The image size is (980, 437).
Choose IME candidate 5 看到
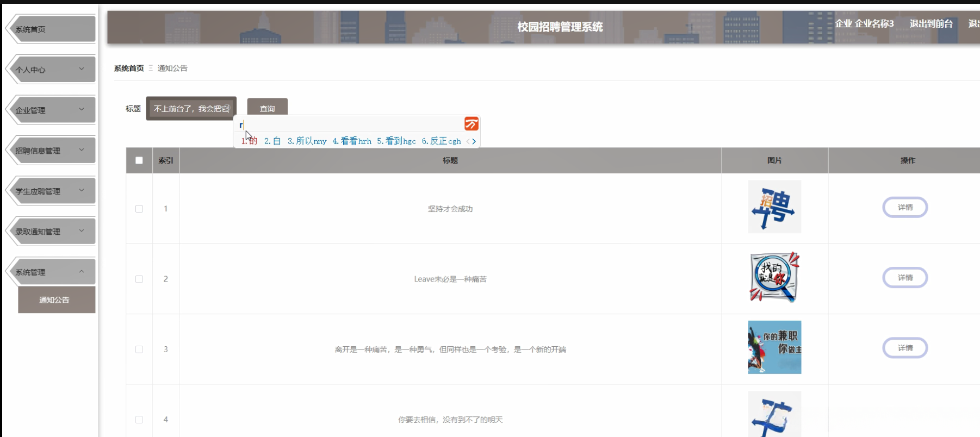tap(396, 141)
